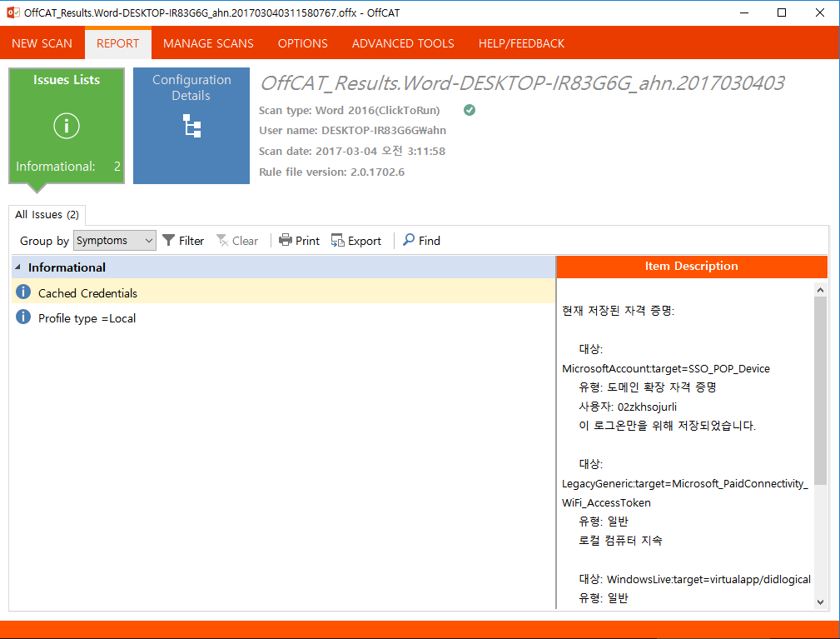840x639 pixels.
Task: Click the User name DESKTOP-IR83G6G text
Action: click(352, 131)
